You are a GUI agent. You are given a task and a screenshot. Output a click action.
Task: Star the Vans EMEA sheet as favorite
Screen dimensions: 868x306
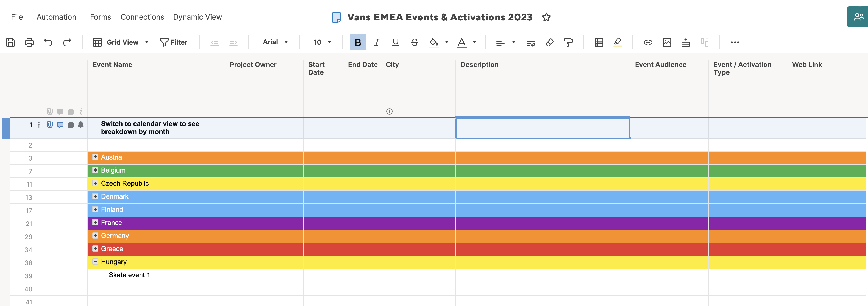pyautogui.click(x=546, y=17)
